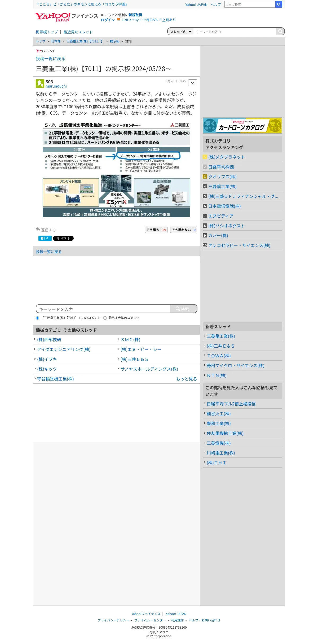The image size is (318, 644).
Task: Open ranking entry エヌビディア
Action: click(221, 216)
